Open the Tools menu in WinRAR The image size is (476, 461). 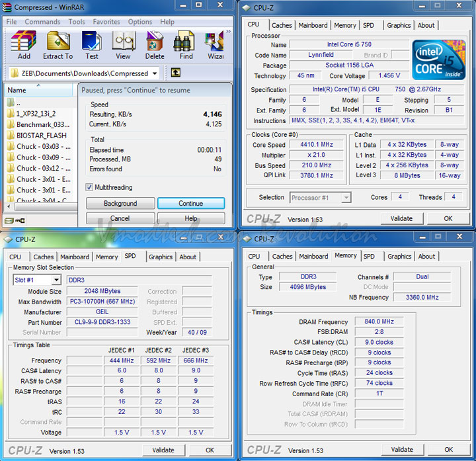point(77,22)
